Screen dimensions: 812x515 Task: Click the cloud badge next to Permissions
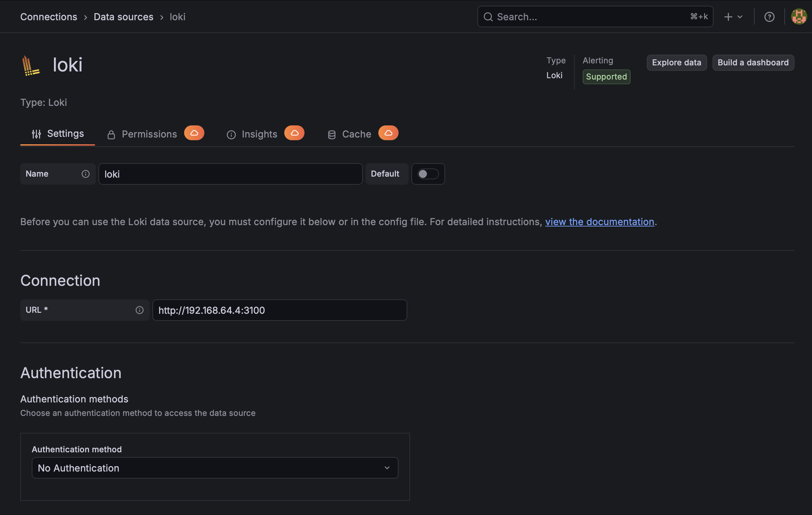coord(194,133)
